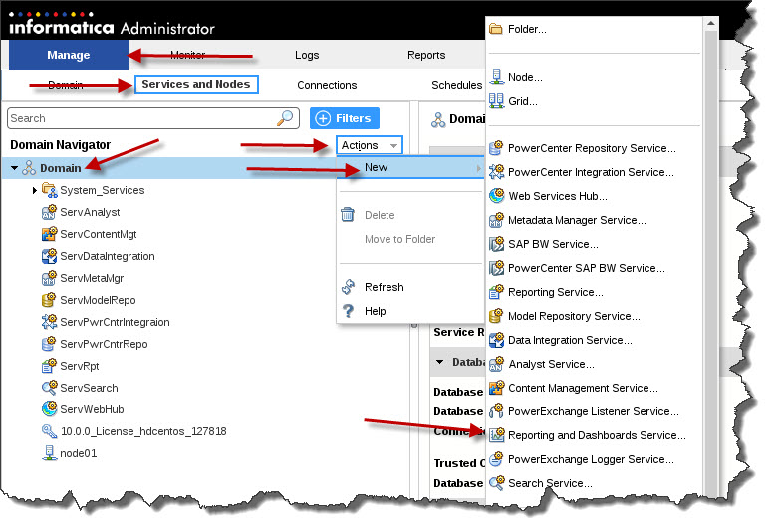The image size is (775, 532).
Task: Click the Web Services Hub icon
Action: pos(496,196)
